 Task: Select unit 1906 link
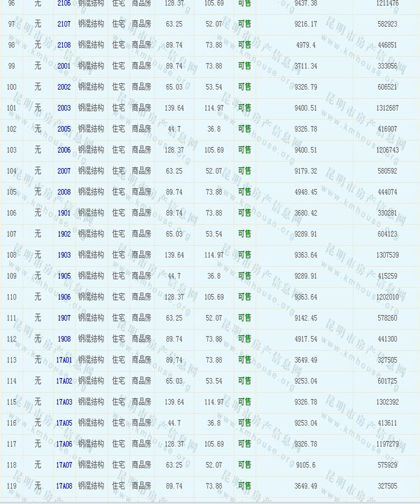64,297
